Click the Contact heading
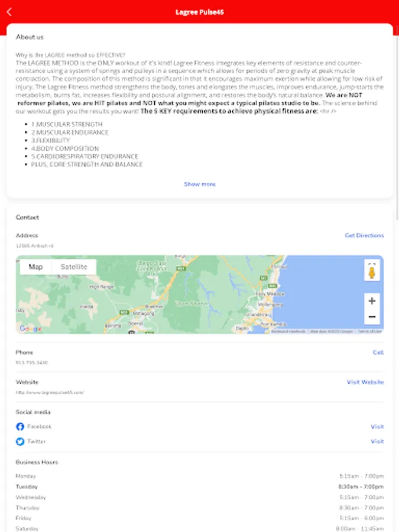Image resolution: width=399 pixels, height=532 pixels. [27, 218]
